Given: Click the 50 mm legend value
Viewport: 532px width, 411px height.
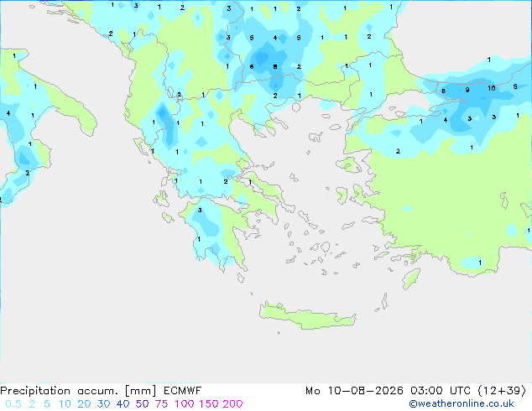Looking at the screenshot, I should point(142,404).
